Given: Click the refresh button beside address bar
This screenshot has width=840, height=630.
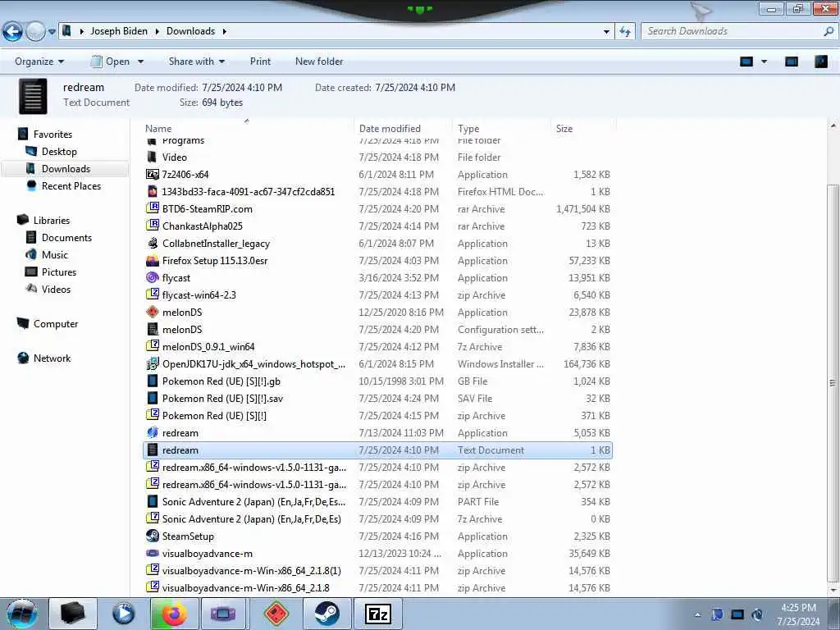Looking at the screenshot, I should pos(624,32).
